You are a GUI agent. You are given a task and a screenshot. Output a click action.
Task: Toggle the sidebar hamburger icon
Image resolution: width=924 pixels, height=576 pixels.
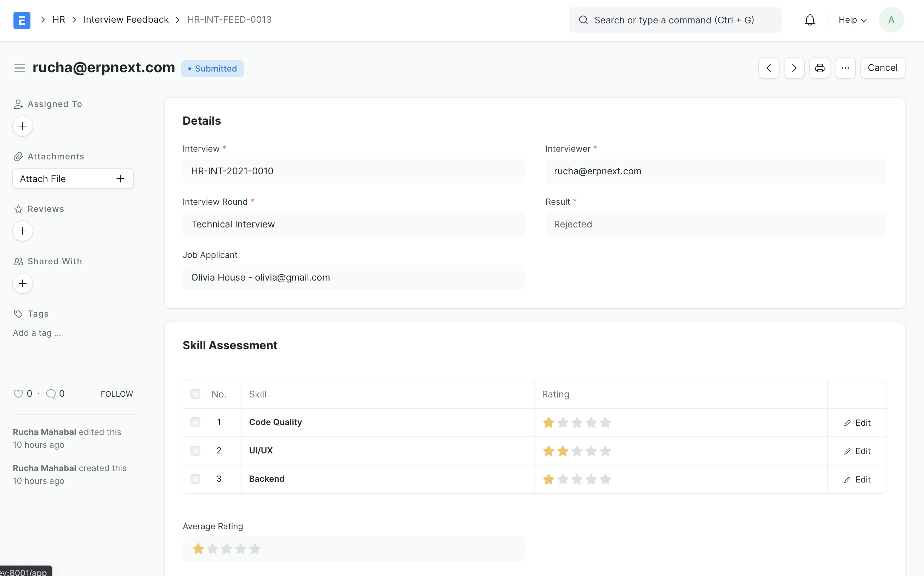(x=19, y=68)
